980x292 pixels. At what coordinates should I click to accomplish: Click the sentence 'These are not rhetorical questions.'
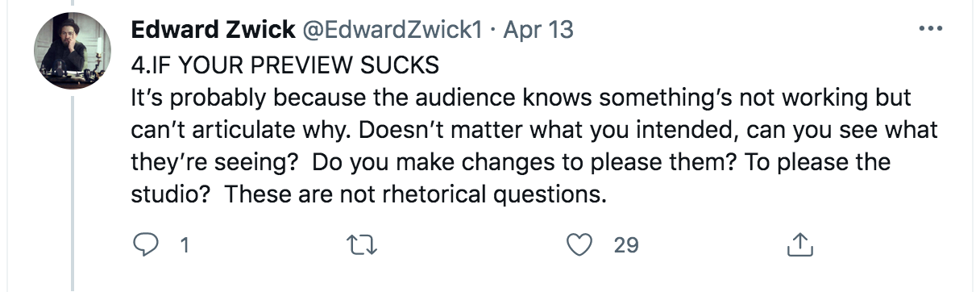pyautogui.click(x=415, y=194)
